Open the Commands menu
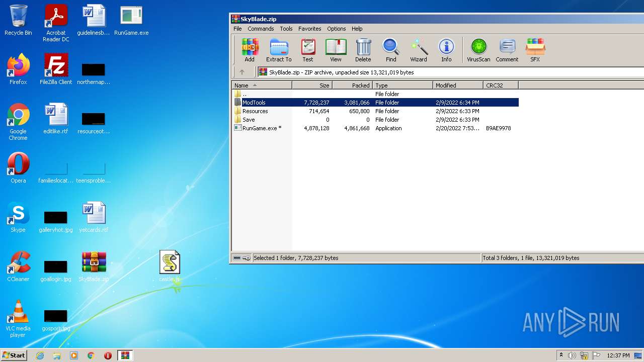Viewport: 644px width, 362px height. (x=261, y=29)
